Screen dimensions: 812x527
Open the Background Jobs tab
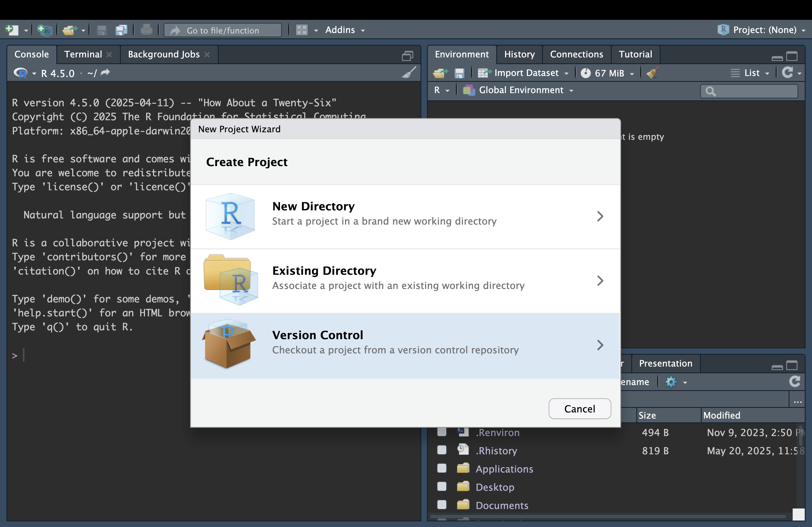pyautogui.click(x=164, y=54)
